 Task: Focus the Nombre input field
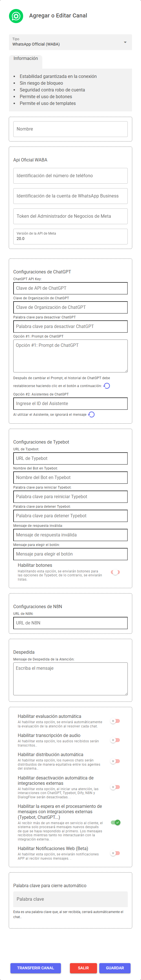pyautogui.click(x=70, y=129)
